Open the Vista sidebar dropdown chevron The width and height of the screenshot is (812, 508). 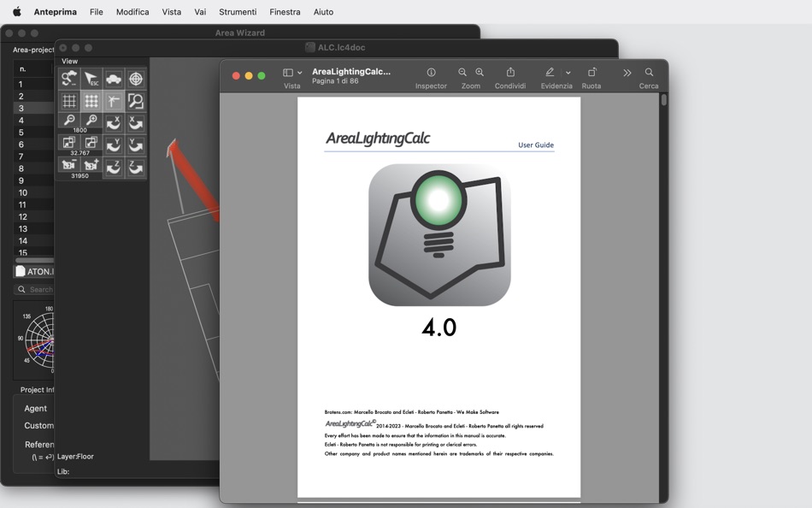(300, 73)
